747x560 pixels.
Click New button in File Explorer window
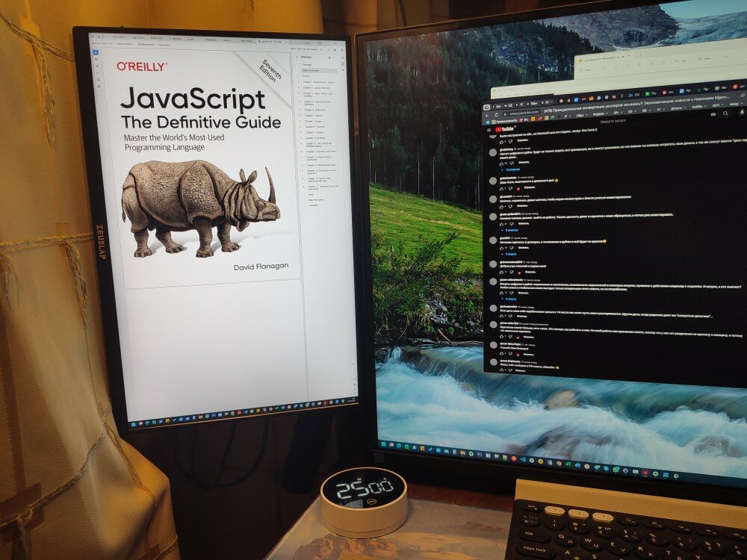tap(586, 70)
